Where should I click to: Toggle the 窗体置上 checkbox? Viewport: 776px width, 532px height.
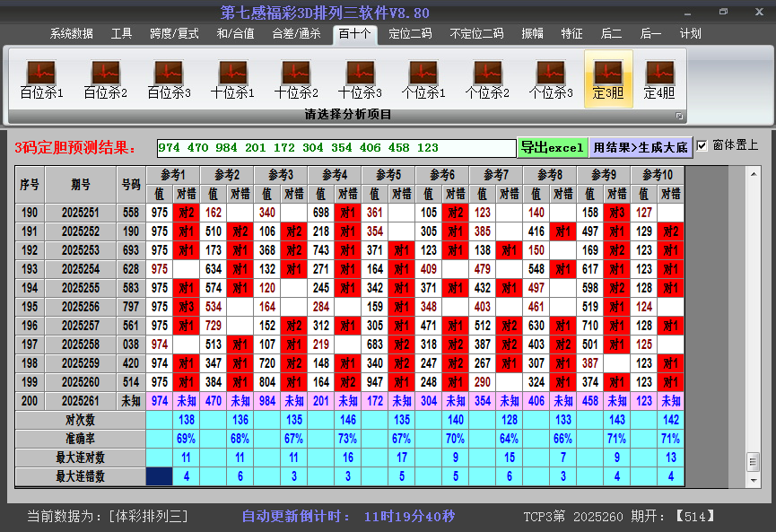coord(702,145)
